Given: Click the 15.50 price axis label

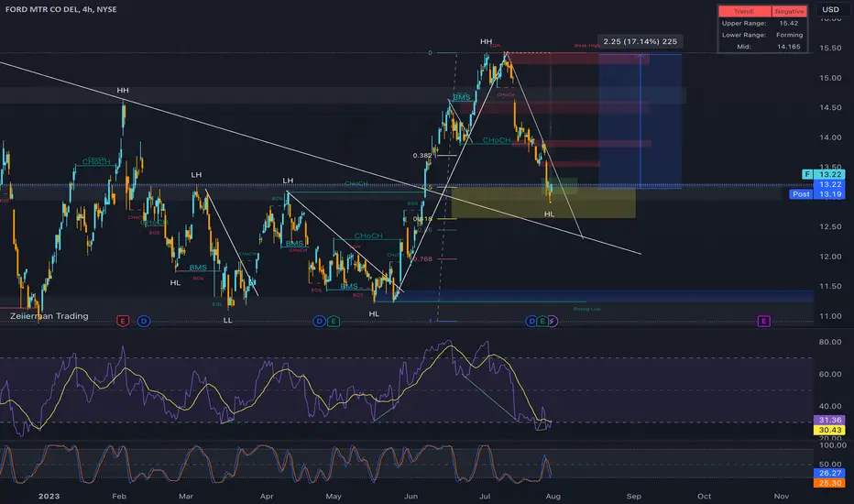Looking at the screenshot, I should click(830, 48).
